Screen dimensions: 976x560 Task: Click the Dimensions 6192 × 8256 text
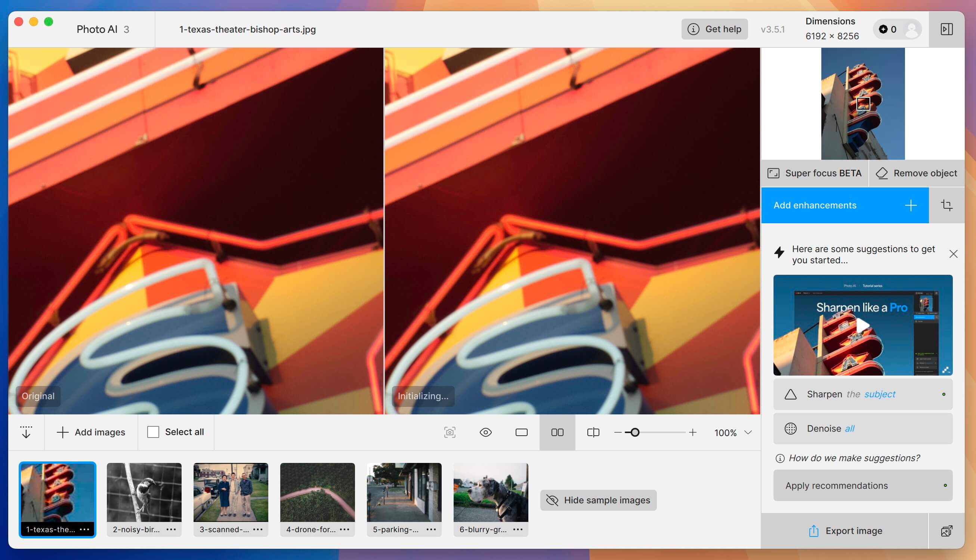point(832,29)
